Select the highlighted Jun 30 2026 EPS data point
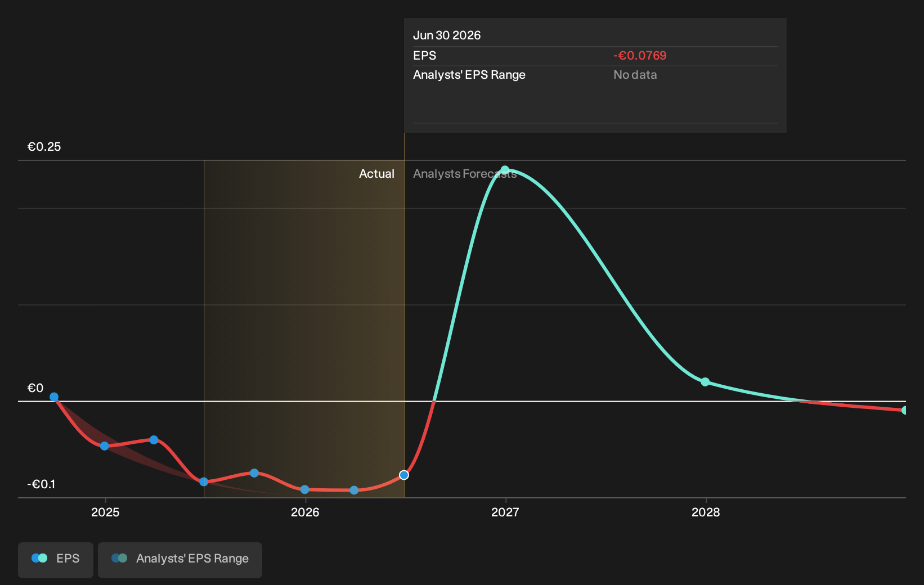Screen dimensions: 924x585 (404, 475)
